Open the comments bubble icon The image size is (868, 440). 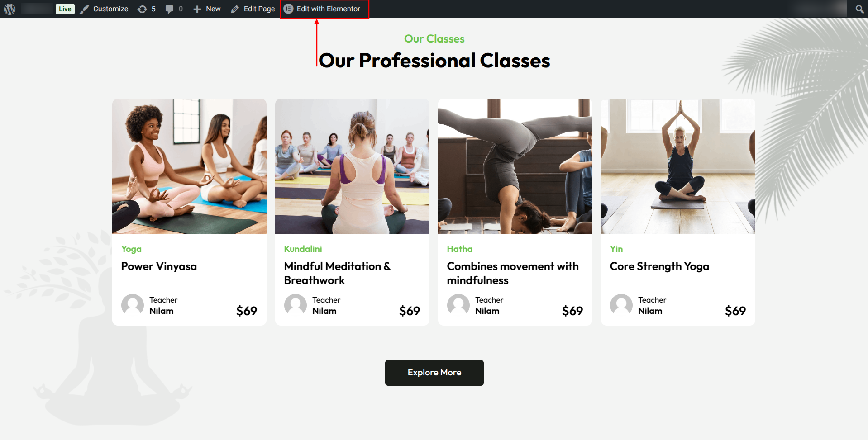click(x=169, y=9)
